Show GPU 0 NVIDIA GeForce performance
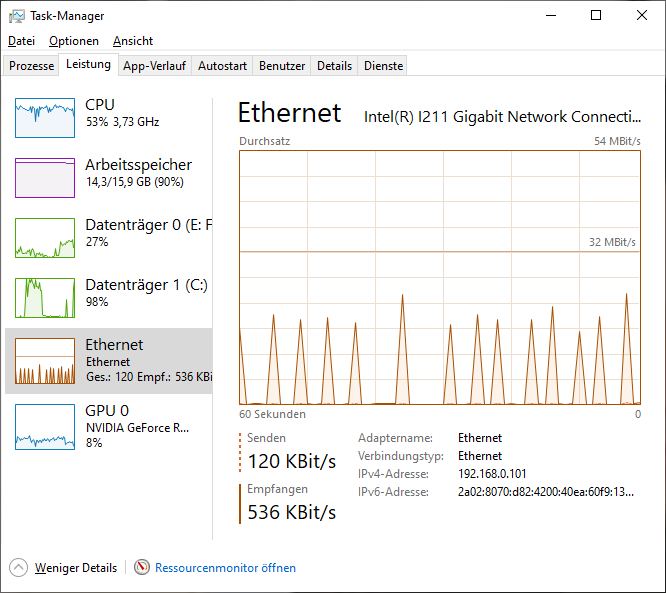Viewport: 666px width, 593px height. (108, 426)
